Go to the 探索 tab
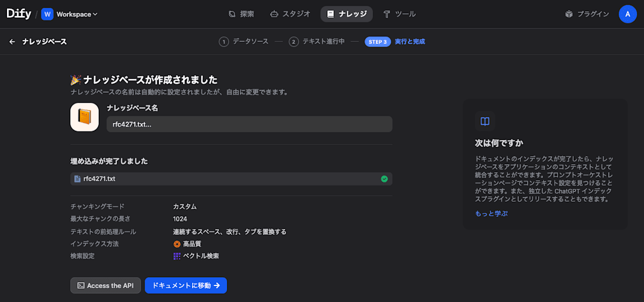This screenshot has height=302, width=644. (241, 14)
